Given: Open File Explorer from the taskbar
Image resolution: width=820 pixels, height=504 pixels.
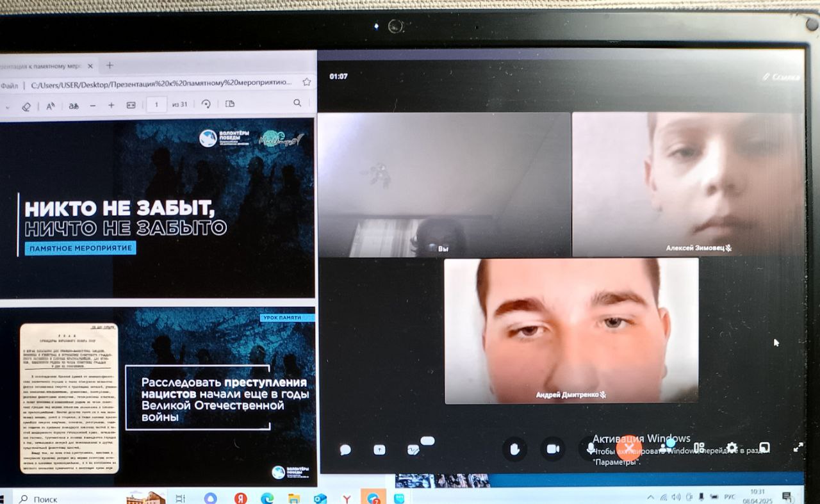Looking at the screenshot, I should click(x=294, y=498).
